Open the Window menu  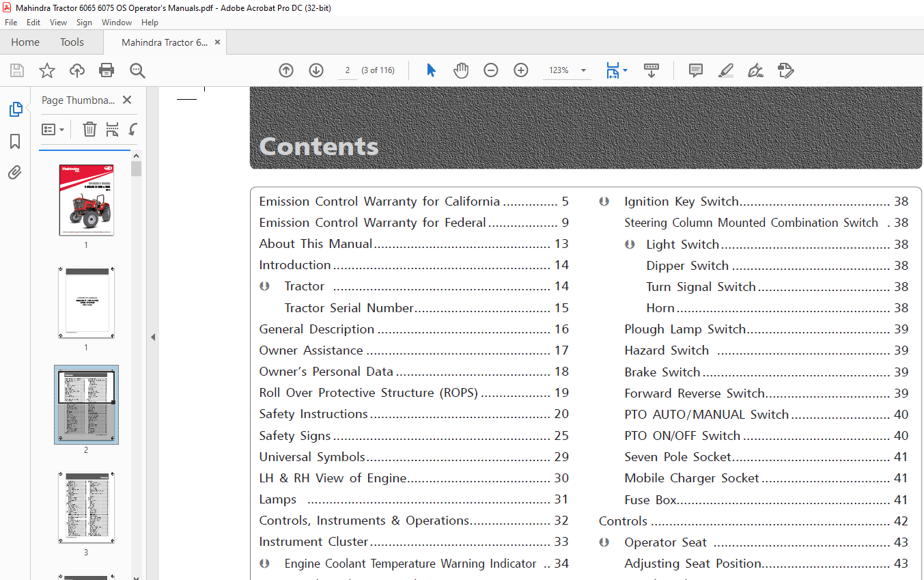click(117, 23)
